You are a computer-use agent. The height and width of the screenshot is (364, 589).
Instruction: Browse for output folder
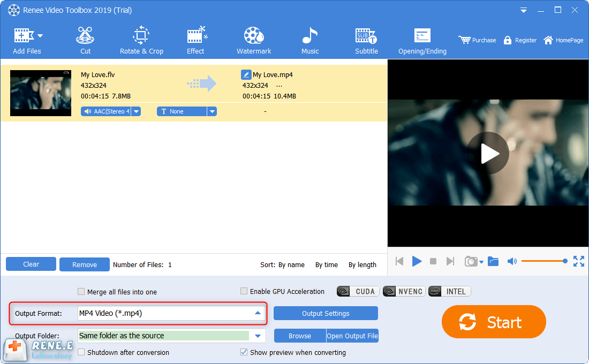click(x=300, y=336)
